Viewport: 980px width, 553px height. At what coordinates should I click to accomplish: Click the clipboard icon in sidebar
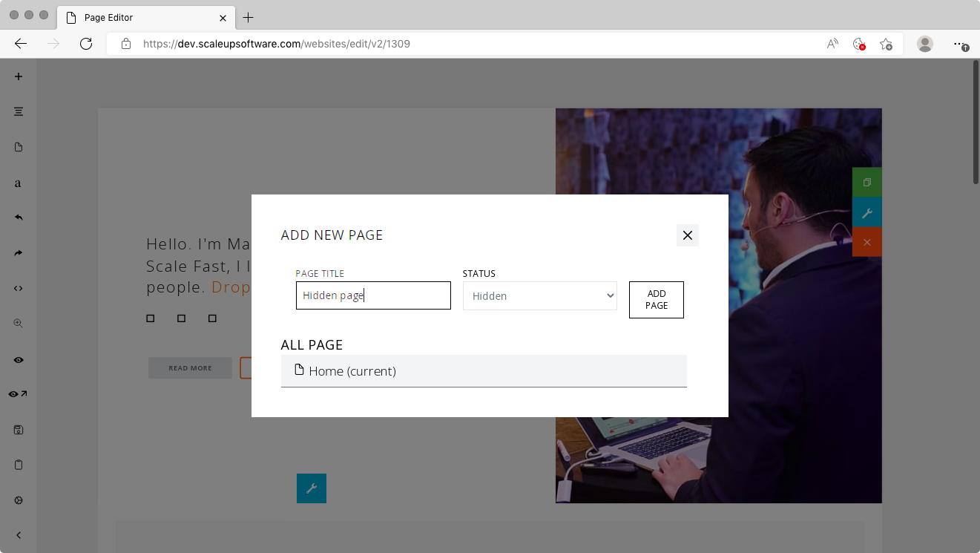coord(19,465)
